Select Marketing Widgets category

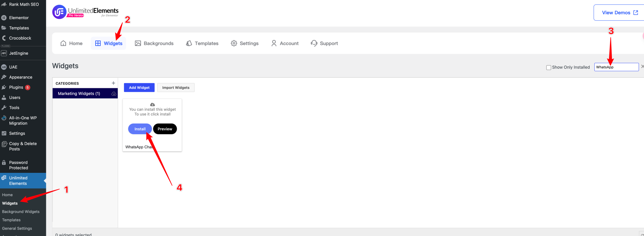[x=79, y=94]
